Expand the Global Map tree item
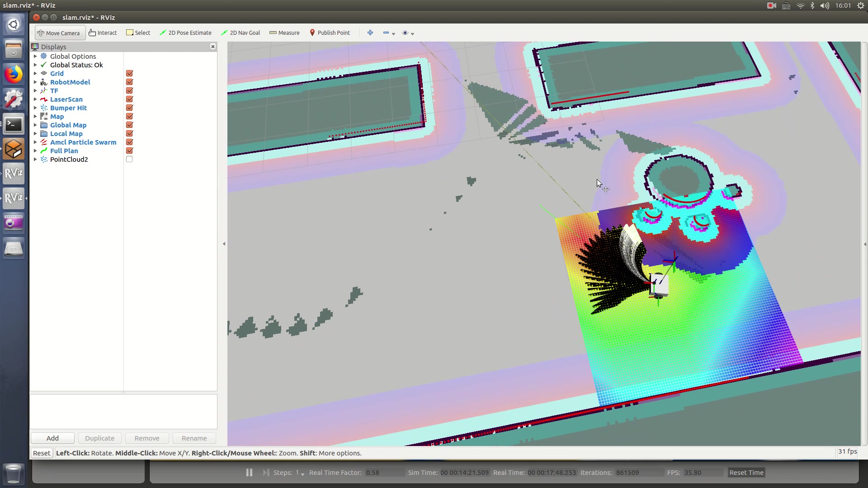868x488 pixels. pyautogui.click(x=35, y=125)
